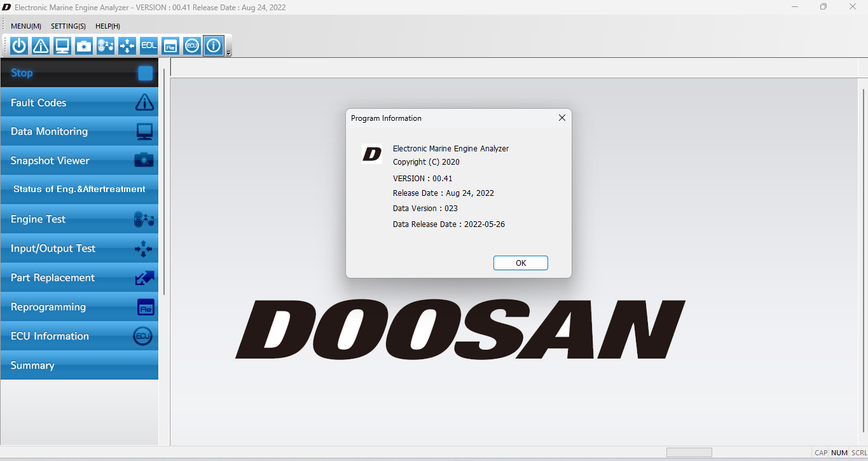Click the "Data Version : 023" text
Viewport: 868px width, 461px height.
425,209
